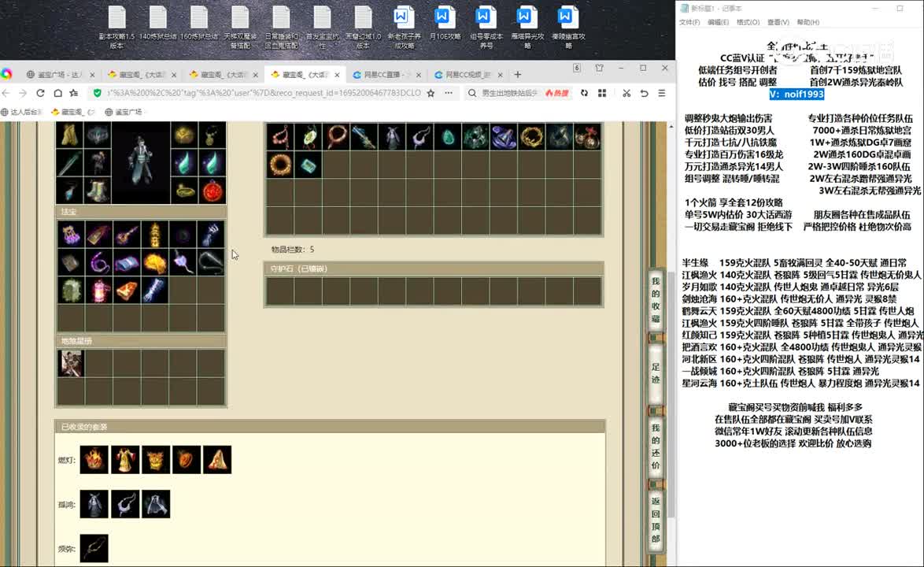This screenshot has height=567, width=924.
Task: Open the browser hamburger menu
Action: click(x=662, y=93)
